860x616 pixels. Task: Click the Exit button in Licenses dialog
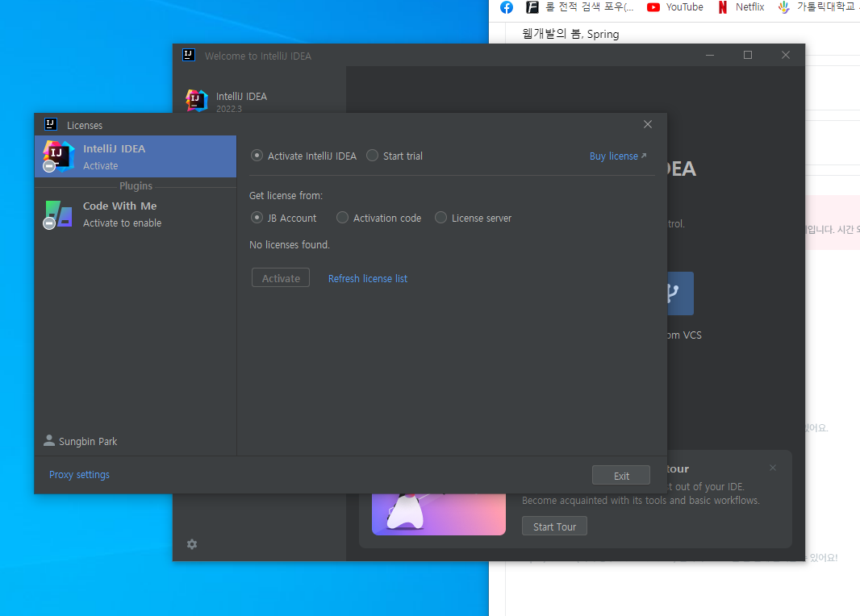(621, 476)
